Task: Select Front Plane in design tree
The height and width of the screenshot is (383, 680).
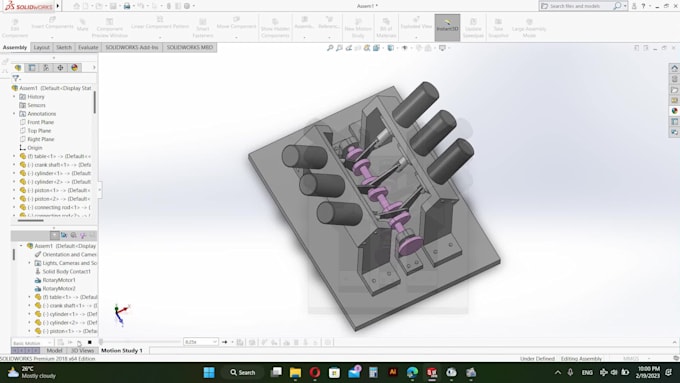Action: [40, 122]
